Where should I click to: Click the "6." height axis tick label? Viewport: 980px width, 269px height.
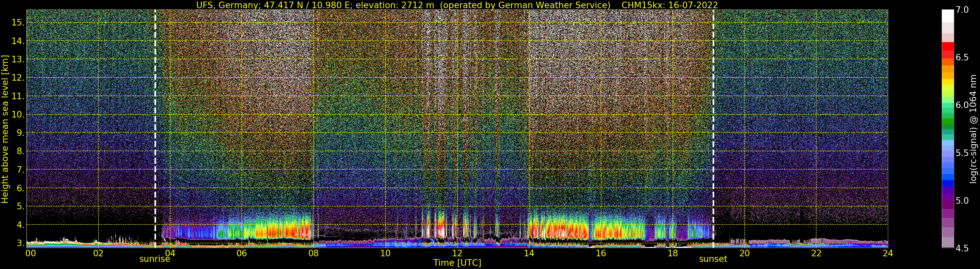(20, 188)
